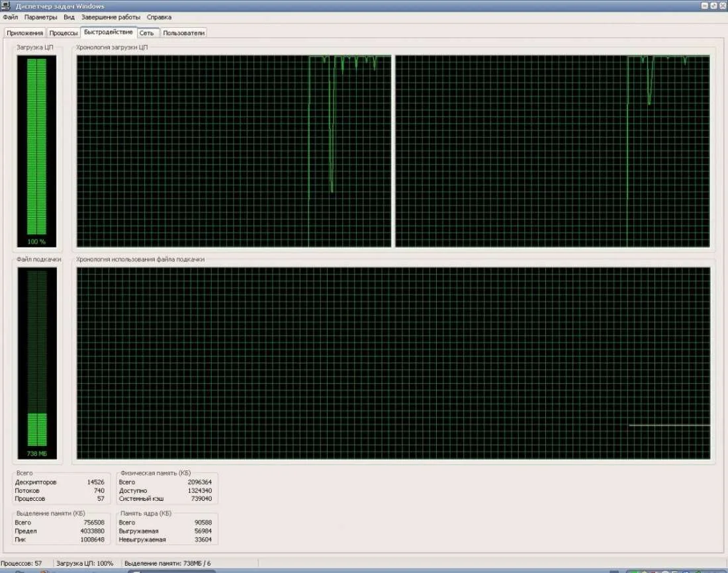Click the second CPU history graph
The image size is (728, 573).
553,151
